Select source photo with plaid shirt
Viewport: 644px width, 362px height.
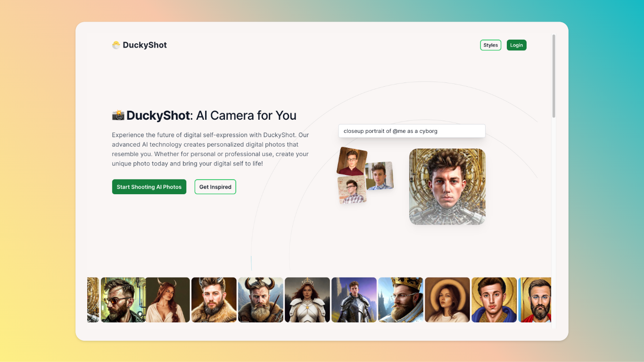coord(352,190)
